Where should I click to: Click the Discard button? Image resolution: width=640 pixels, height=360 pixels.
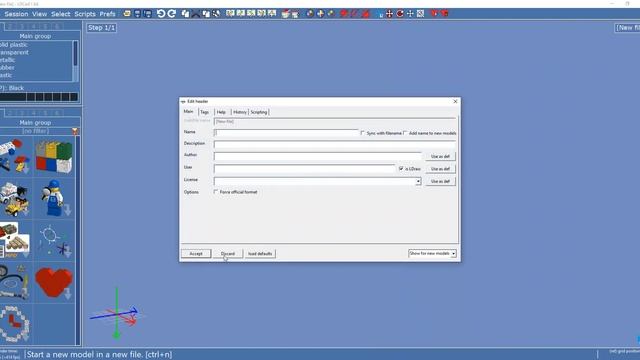(228, 253)
